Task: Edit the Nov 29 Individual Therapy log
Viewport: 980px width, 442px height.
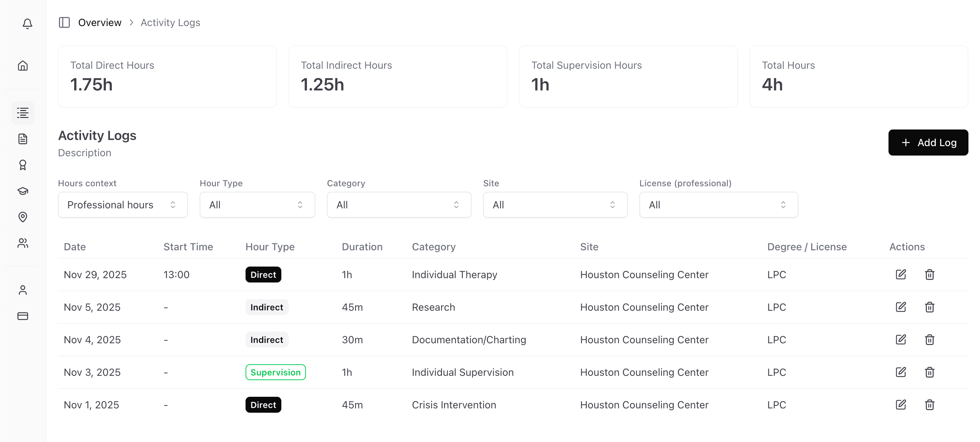Action: point(900,274)
